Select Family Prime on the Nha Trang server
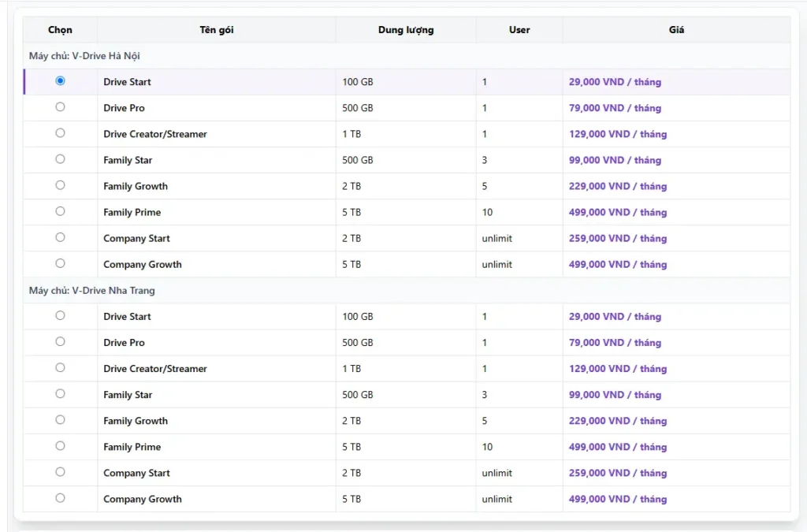Screen dimensions: 807x532 (x=60, y=446)
